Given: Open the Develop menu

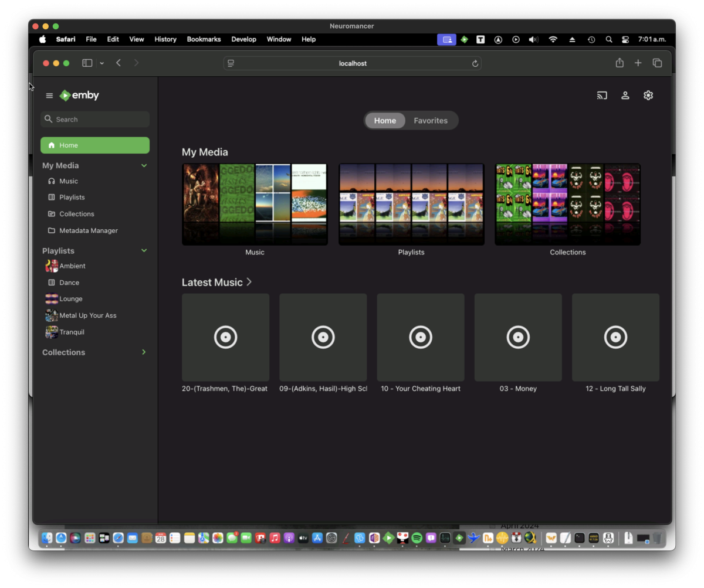Looking at the screenshot, I should [243, 39].
